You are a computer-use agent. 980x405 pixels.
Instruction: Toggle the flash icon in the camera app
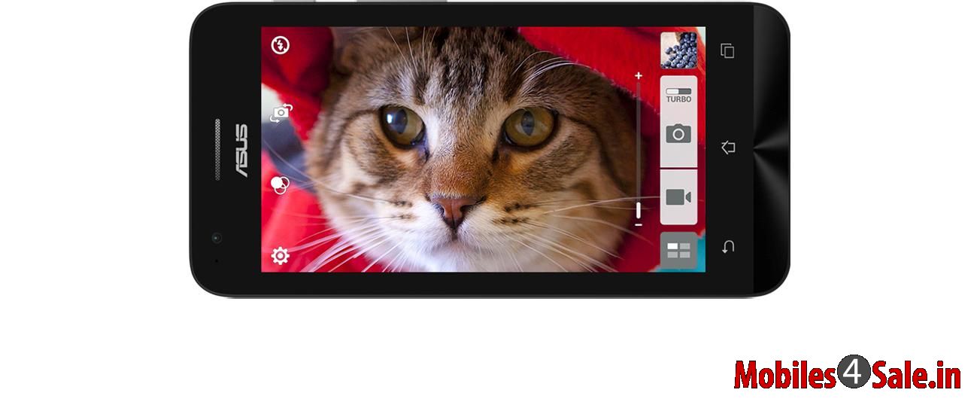[x=281, y=45]
